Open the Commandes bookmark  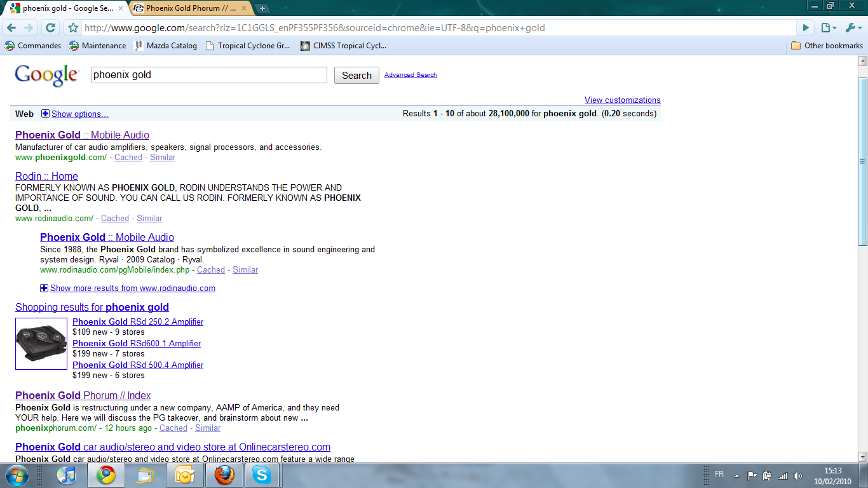coord(33,46)
